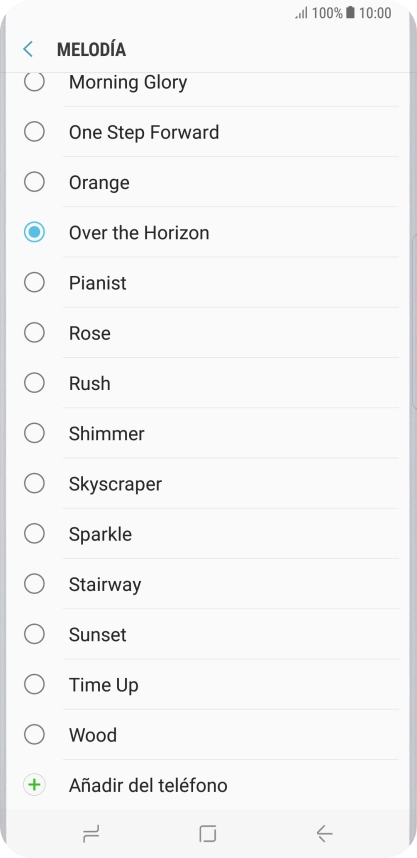The height and width of the screenshot is (858, 417).
Task: Choose One Step Forward radio button
Action: 34,132
